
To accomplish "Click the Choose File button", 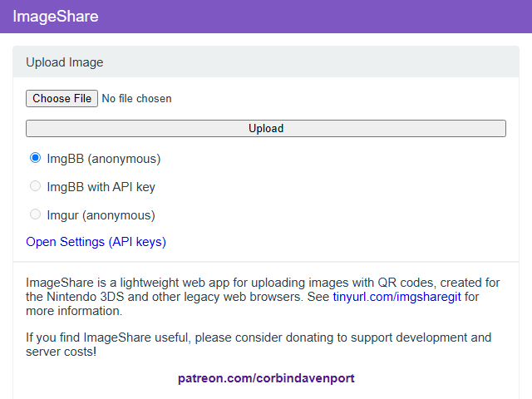I will [62, 98].
